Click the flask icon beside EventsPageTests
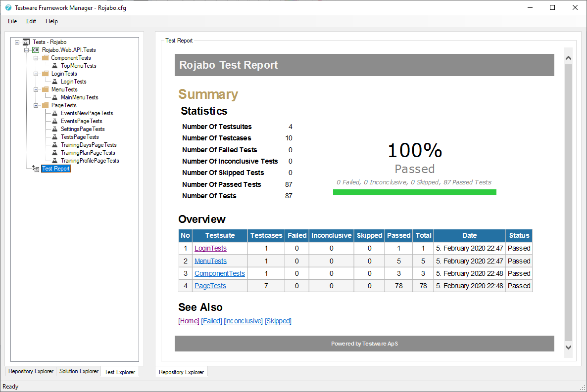 54,121
